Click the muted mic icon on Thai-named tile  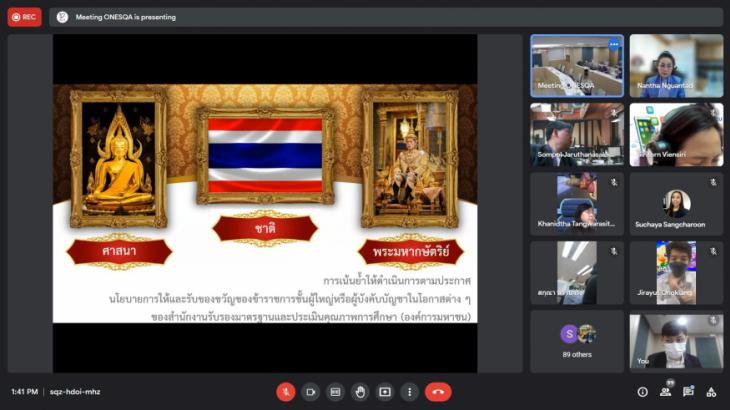pyautogui.click(x=614, y=251)
